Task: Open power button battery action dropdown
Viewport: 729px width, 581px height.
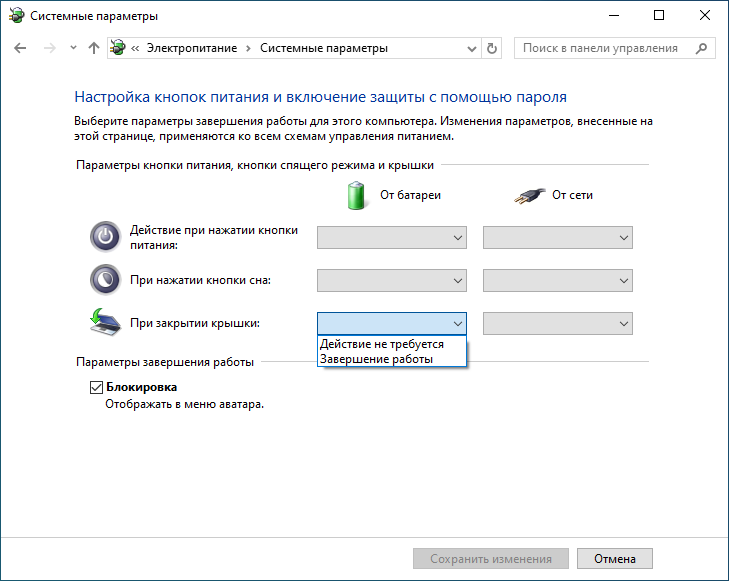Action: pyautogui.click(x=392, y=237)
